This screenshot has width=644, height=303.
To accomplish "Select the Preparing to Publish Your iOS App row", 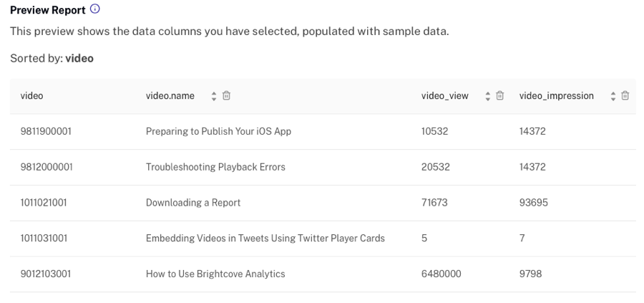I will (x=218, y=132).
